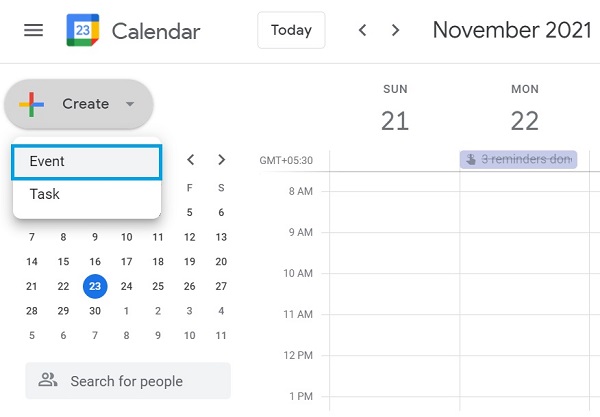Select Task from the Create menu
The image size is (600, 417).
tap(86, 194)
